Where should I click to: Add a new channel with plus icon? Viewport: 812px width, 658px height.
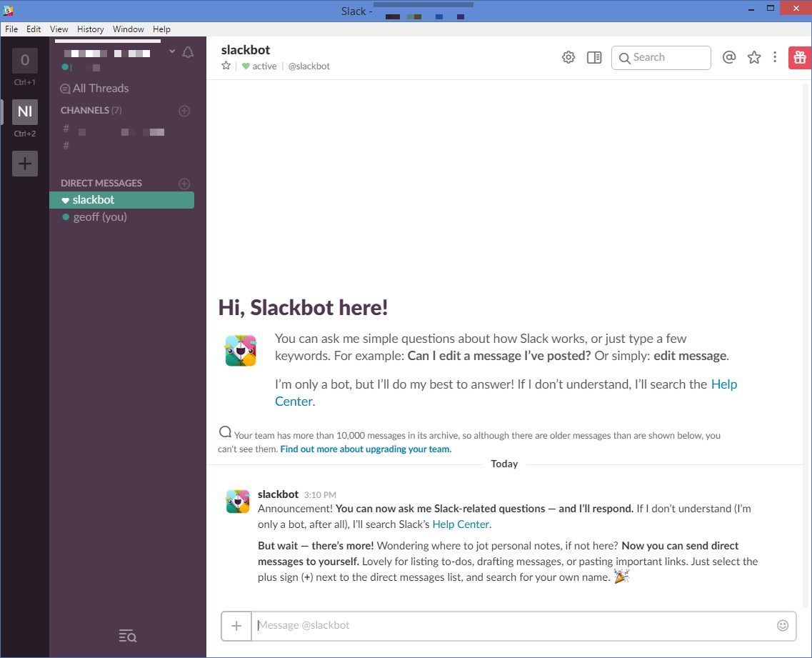pyautogui.click(x=184, y=111)
